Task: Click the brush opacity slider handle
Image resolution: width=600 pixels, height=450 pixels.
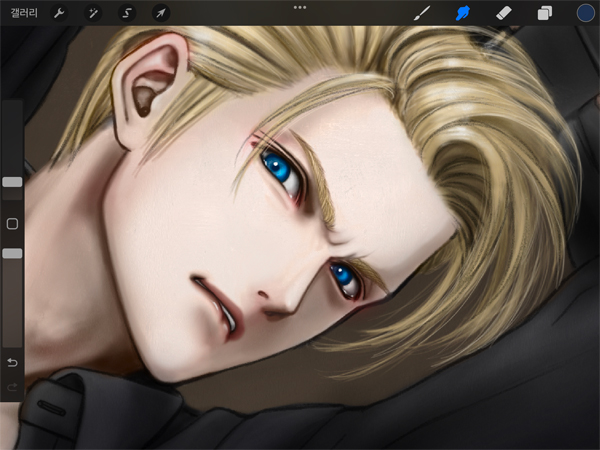Action: (x=12, y=253)
